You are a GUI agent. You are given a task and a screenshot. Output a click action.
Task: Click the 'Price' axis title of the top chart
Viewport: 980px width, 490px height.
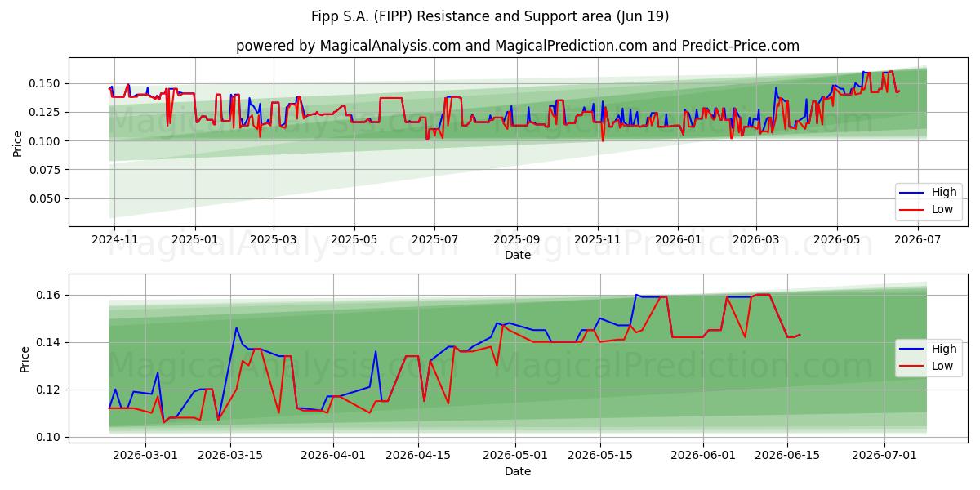[18, 141]
